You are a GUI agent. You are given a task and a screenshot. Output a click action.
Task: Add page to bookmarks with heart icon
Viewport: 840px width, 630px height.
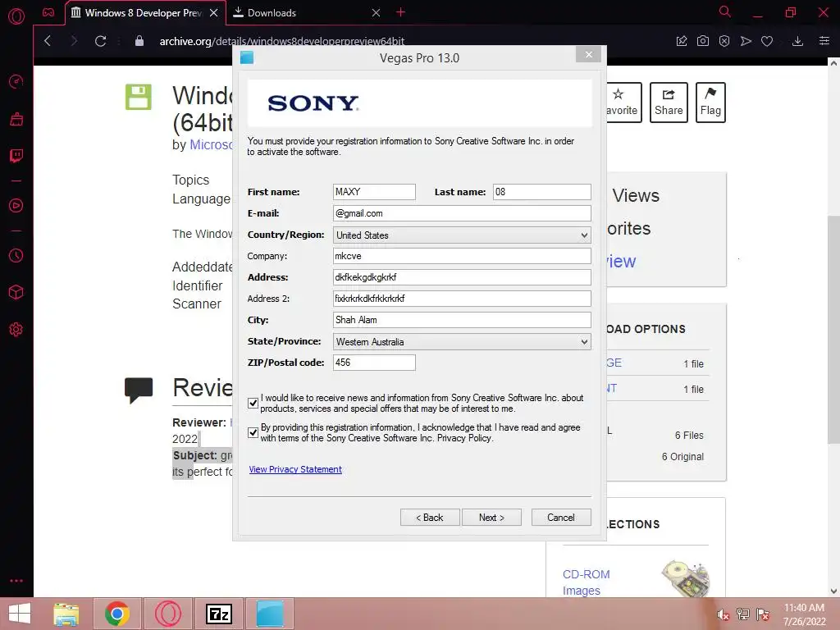point(767,41)
